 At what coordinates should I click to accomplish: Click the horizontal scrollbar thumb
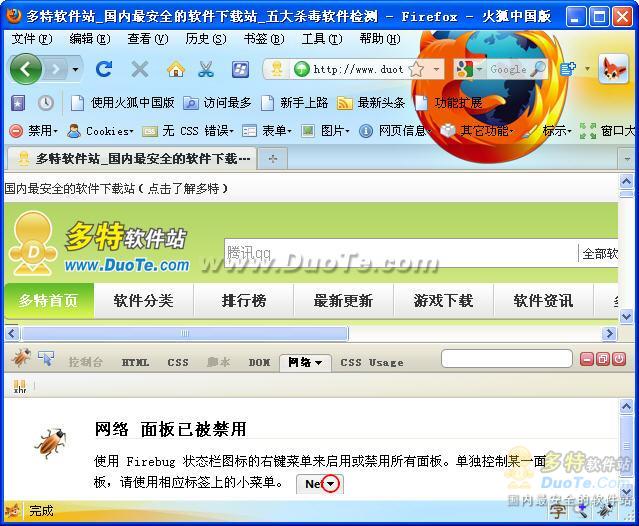[x=185, y=333]
